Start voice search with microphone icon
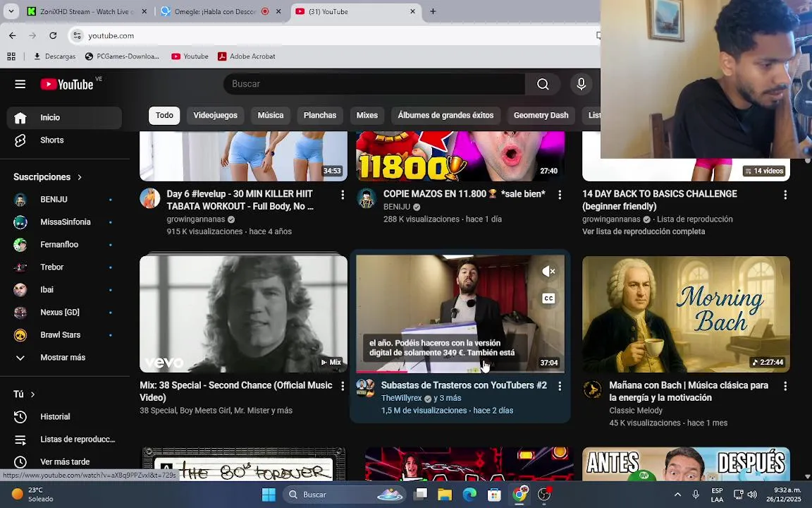The image size is (812, 508). click(x=581, y=84)
